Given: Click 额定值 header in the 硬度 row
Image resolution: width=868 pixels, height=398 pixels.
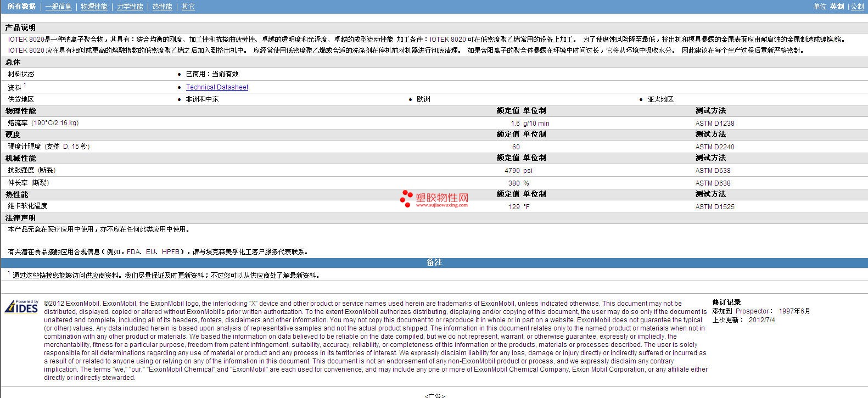Looking at the screenshot, I should tap(508, 134).
